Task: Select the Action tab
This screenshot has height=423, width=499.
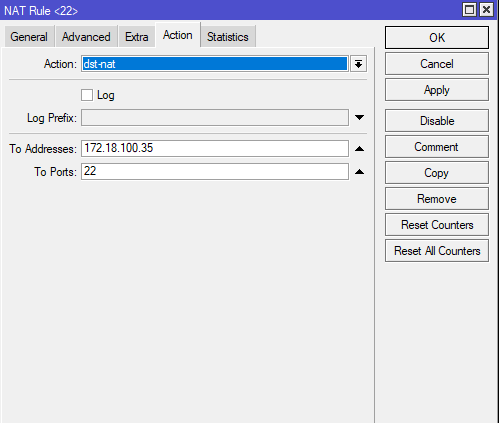Action: pyautogui.click(x=178, y=35)
